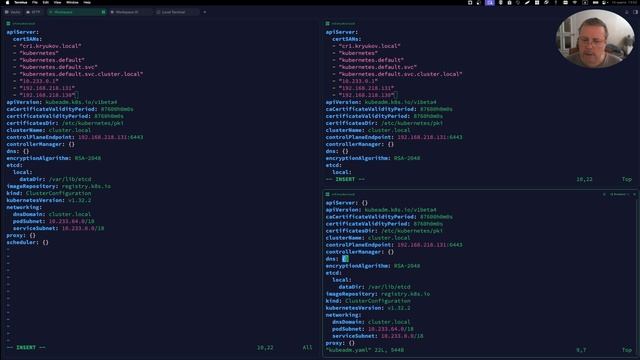Click the host icon in the bottom-right pane header

click(x=327, y=194)
